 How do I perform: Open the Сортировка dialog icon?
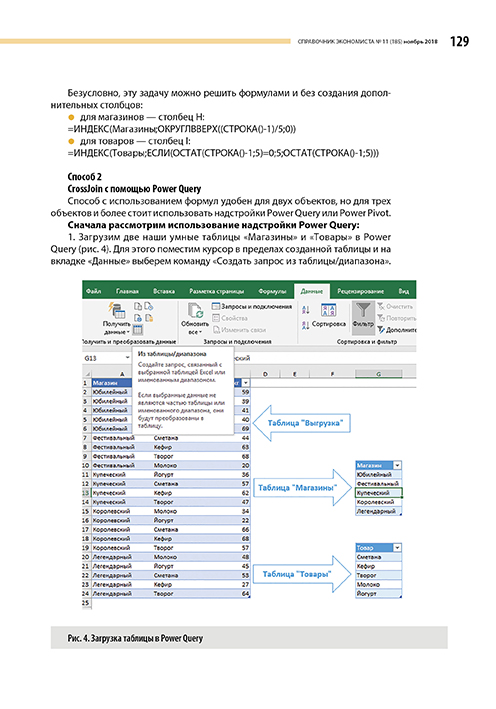pyautogui.click(x=329, y=310)
